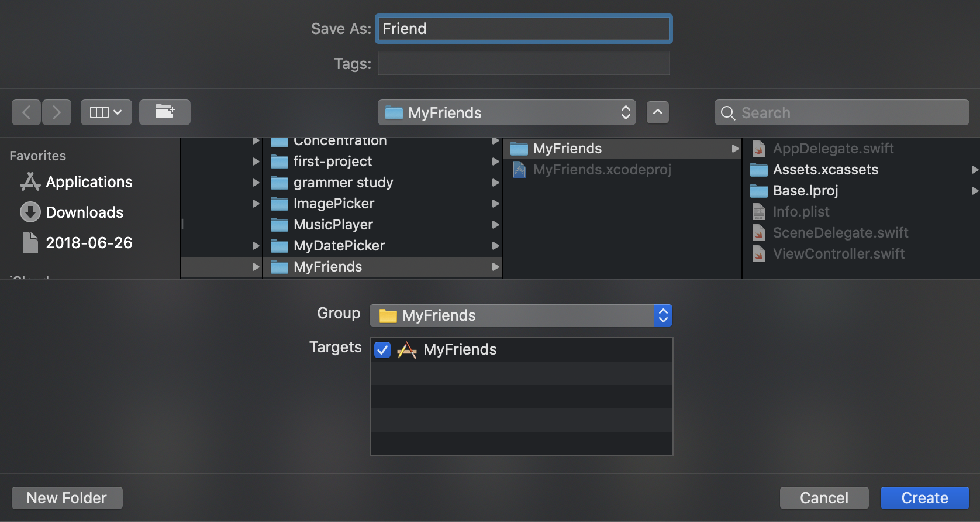Expand the first-project folder disclosure arrow
The width and height of the screenshot is (980, 522).
point(495,162)
